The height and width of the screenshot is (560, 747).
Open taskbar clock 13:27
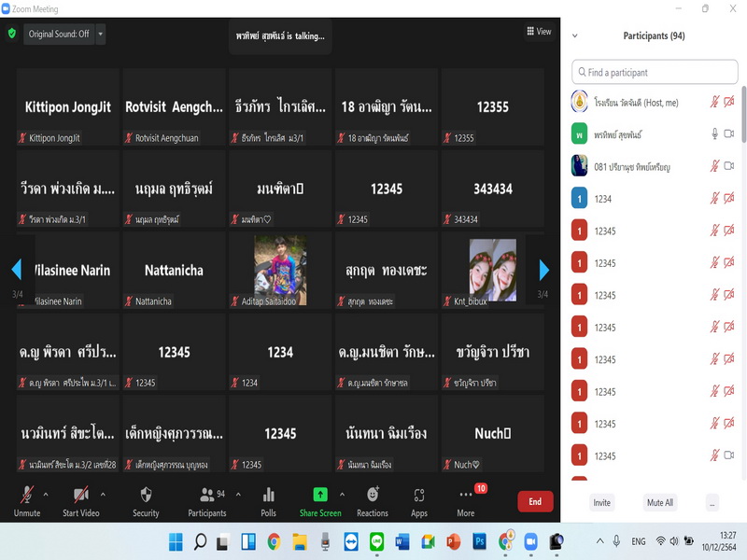(x=719, y=541)
